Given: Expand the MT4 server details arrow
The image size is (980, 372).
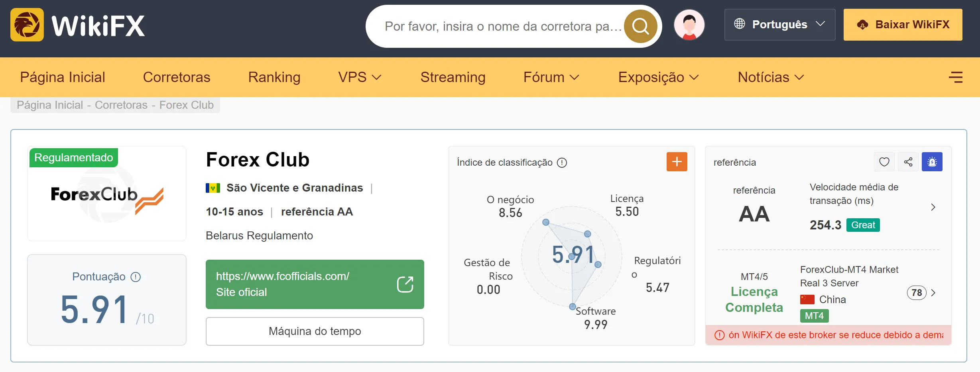Looking at the screenshot, I should (933, 293).
